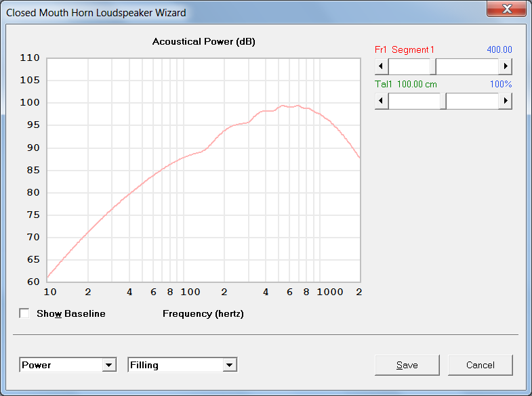Screen dimensions: 532x396
Task: Enable the Show Baseline checkbox
Action: tap(24, 313)
